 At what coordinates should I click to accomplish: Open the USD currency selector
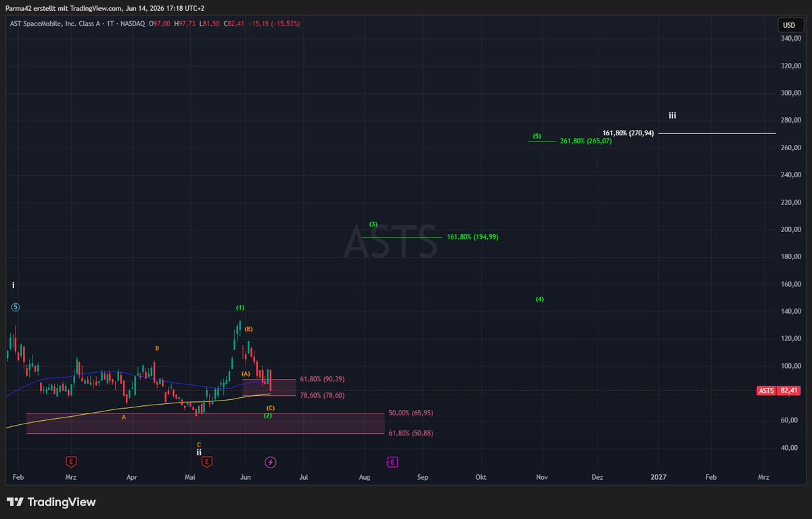pyautogui.click(x=789, y=25)
